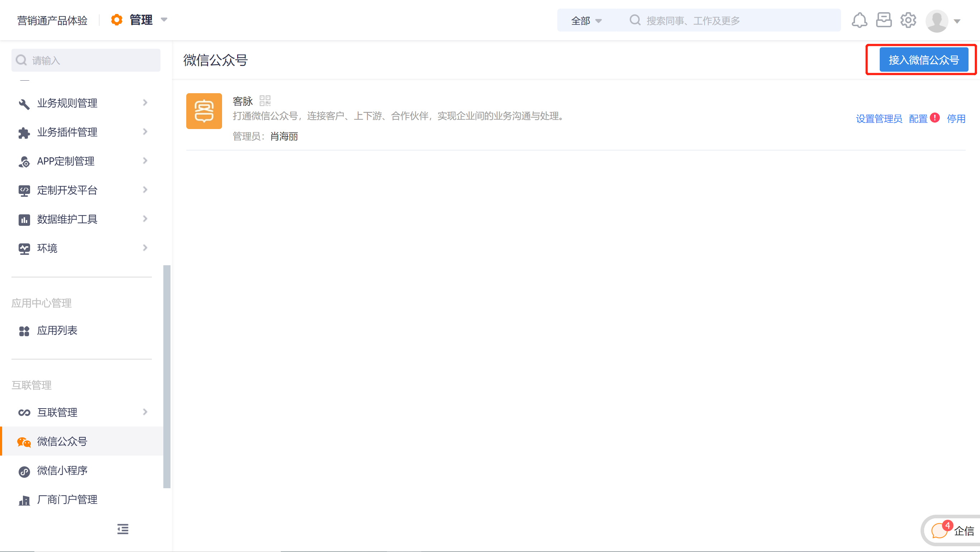Select 微信公众号 menu item

[x=82, y=441]
